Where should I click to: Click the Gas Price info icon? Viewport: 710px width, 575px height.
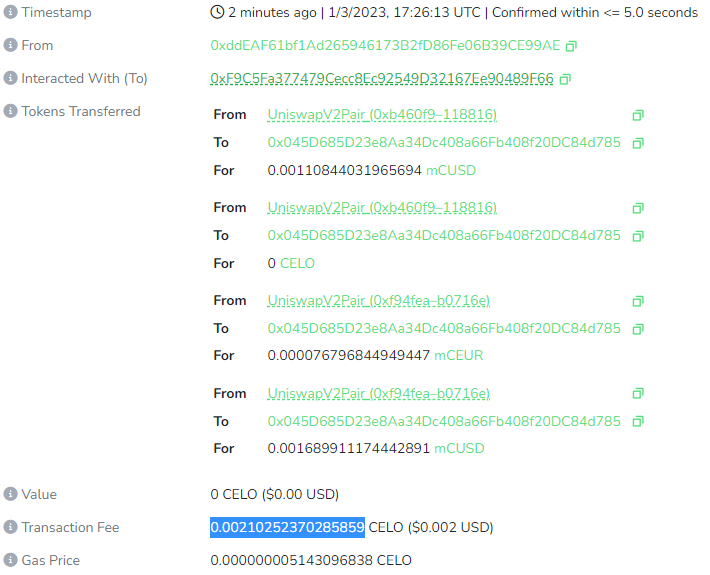point(10,560)
